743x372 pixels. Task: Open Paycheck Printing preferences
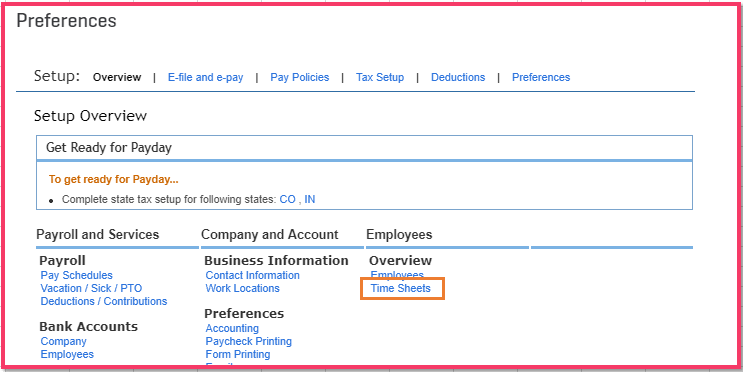(x=249, y=341)
